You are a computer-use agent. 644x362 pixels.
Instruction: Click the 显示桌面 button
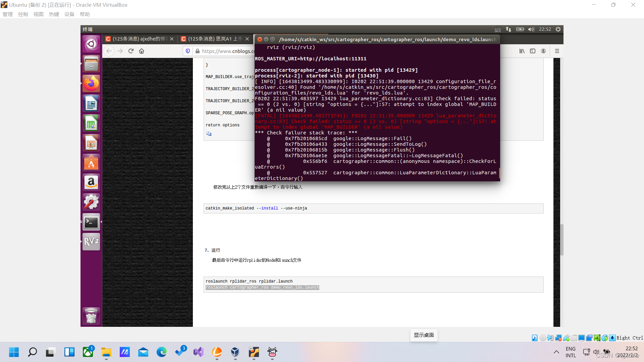[424, 335]
